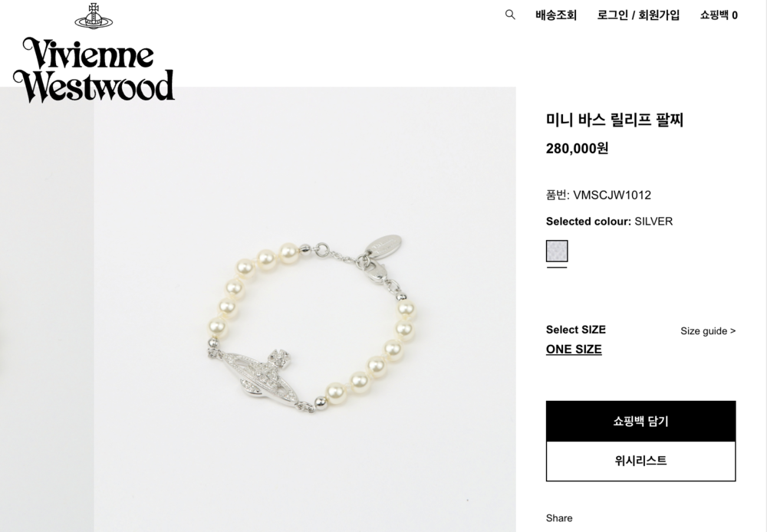Open the search magnifier icon
Viewport: 767px width, 532px height.
(510, 15)
